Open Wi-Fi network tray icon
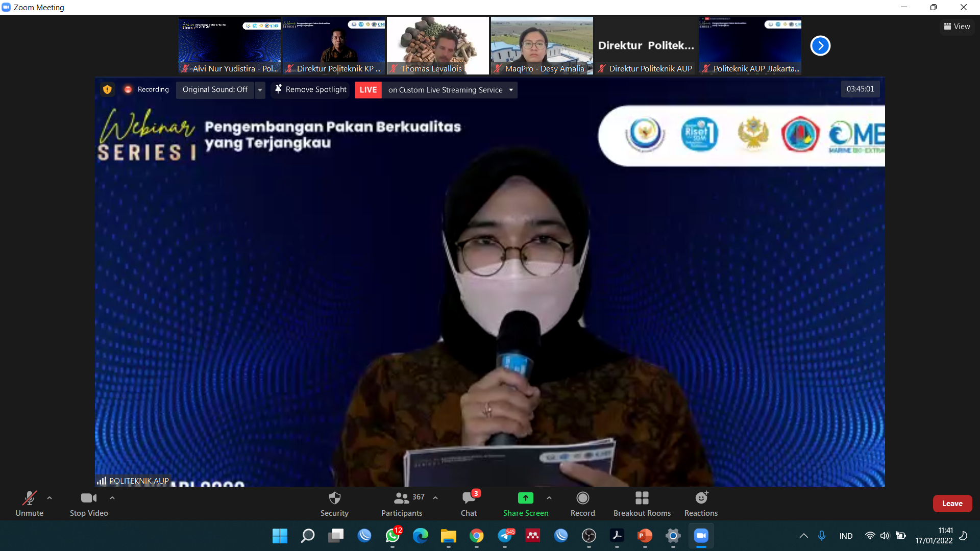Screen dimensions: 980x551 click(870, 536)
